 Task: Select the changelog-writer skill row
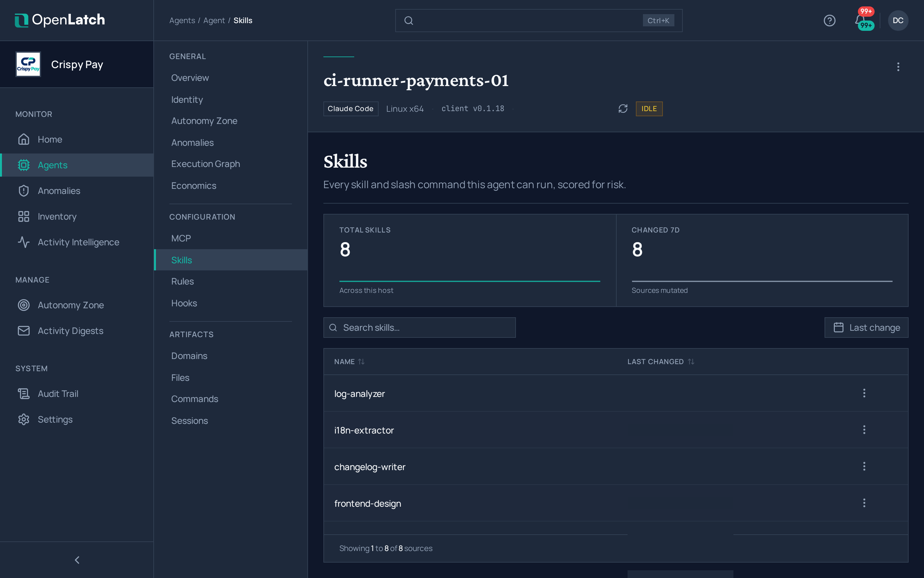pyautogui.click(x=615, y=466)
